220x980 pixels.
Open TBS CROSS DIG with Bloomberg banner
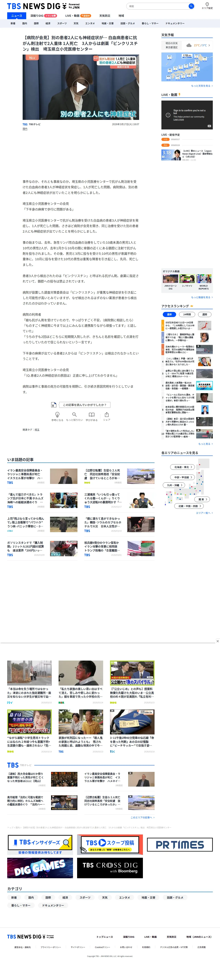click(110, 868)
